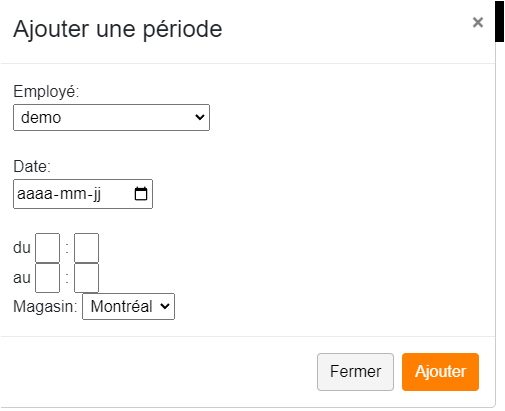Focus the du hour box
This screenshot has width=505, height=411.
point(48,248)
